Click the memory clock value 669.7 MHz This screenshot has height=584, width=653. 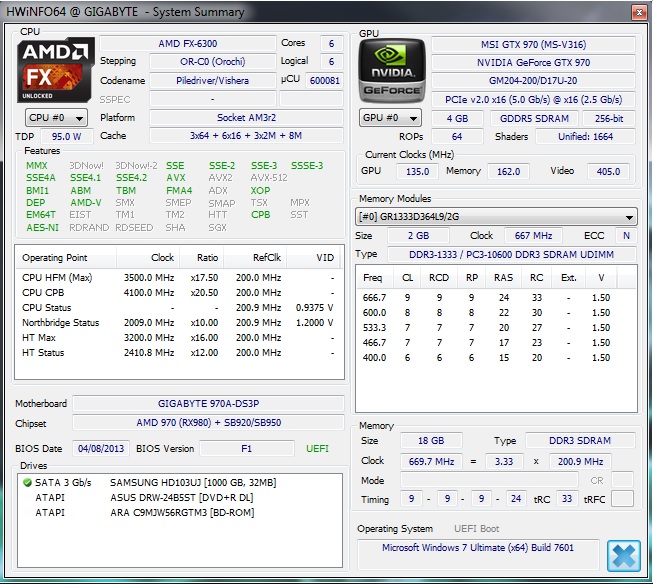(x=431, y=462)
